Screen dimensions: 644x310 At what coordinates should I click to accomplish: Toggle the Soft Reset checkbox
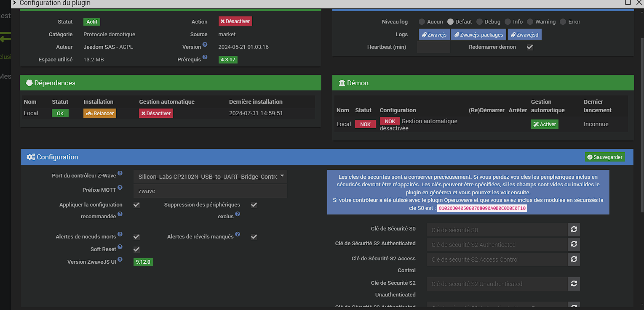(x=136, y=249)
